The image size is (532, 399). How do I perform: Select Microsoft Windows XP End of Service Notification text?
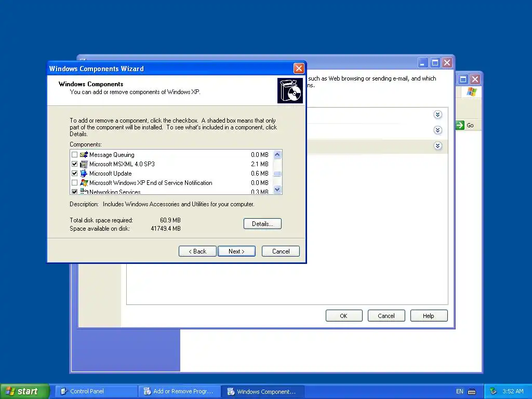151,183
